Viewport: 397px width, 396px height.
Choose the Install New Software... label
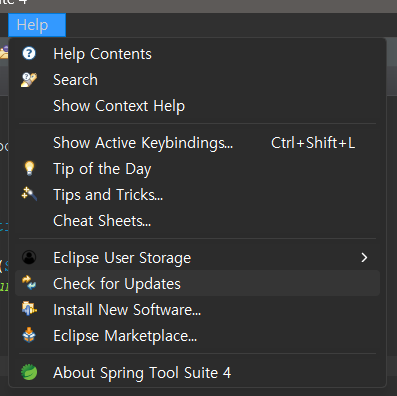(127, 310)
